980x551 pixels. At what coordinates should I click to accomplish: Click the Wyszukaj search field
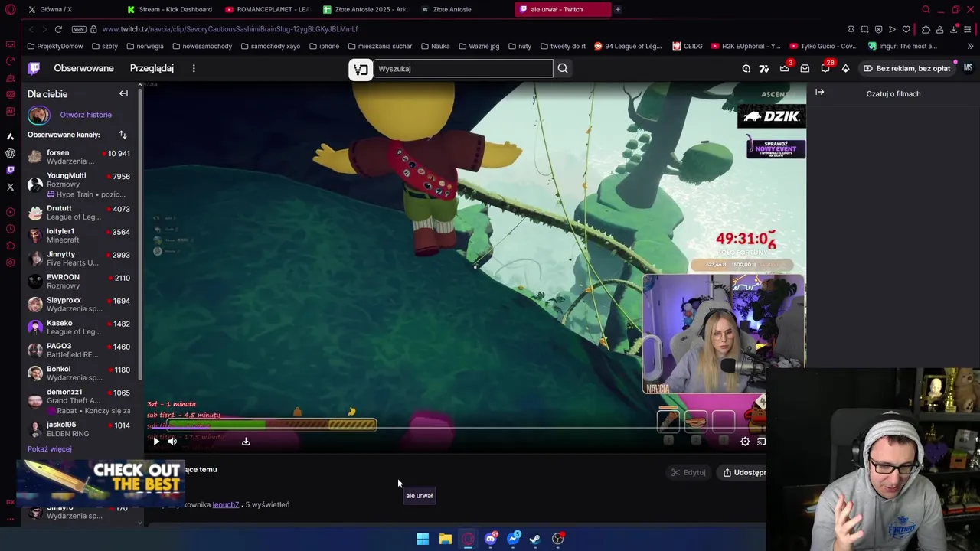coord(462,69)
